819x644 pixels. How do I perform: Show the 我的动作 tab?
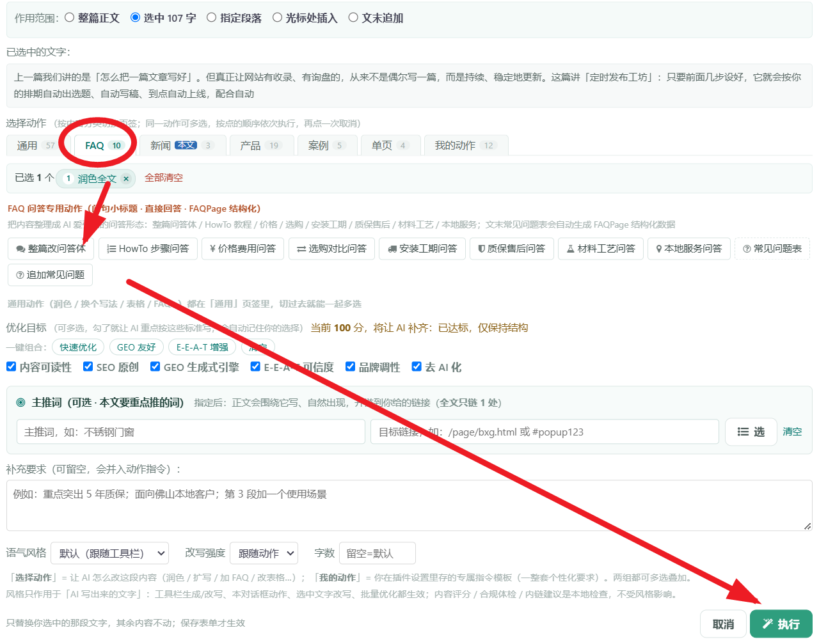(465, 146)
